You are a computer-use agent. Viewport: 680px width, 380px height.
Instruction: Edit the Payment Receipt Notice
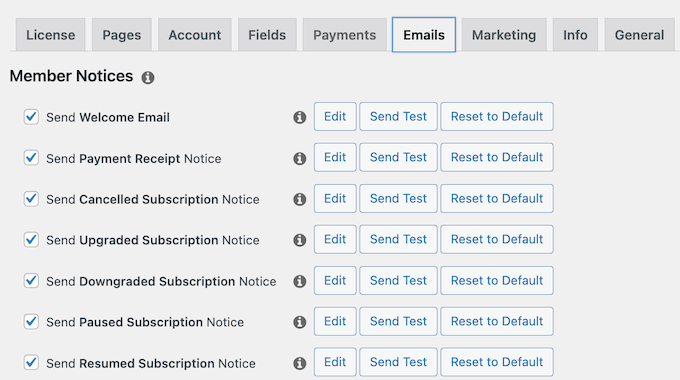tap(335, 157)
